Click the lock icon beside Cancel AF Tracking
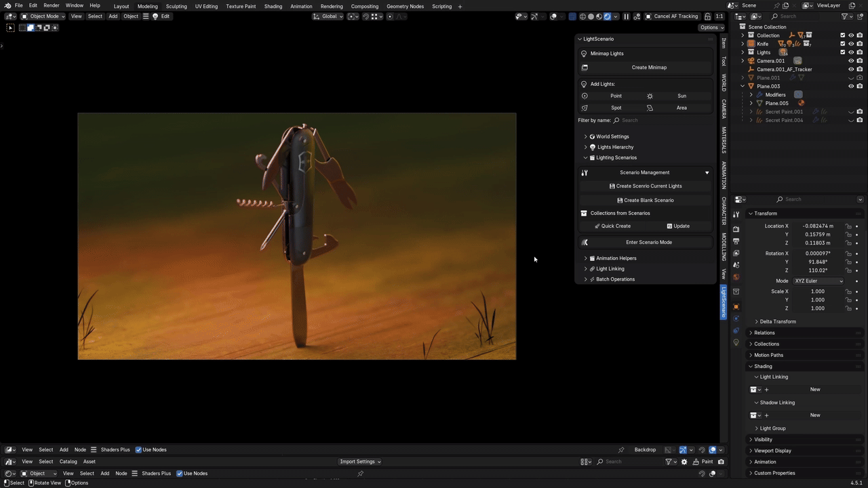 [x=708, y=16]
